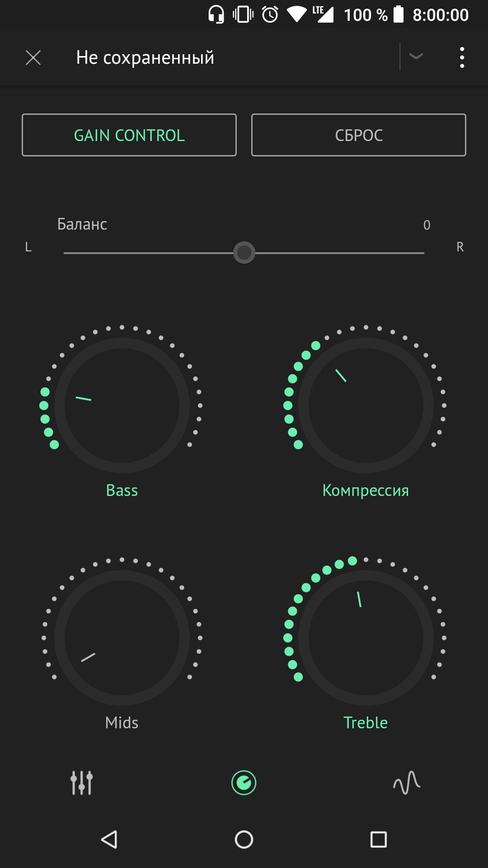488x868 pixels.
Task: Tap the Wi-Fi status icon
Action: click(297, 14)
